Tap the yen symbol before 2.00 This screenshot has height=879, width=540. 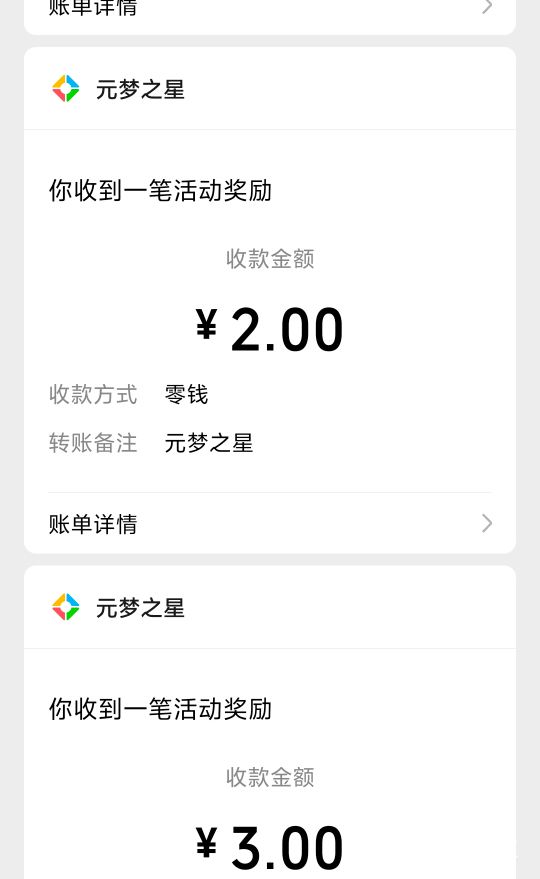(x=206, y=325)
